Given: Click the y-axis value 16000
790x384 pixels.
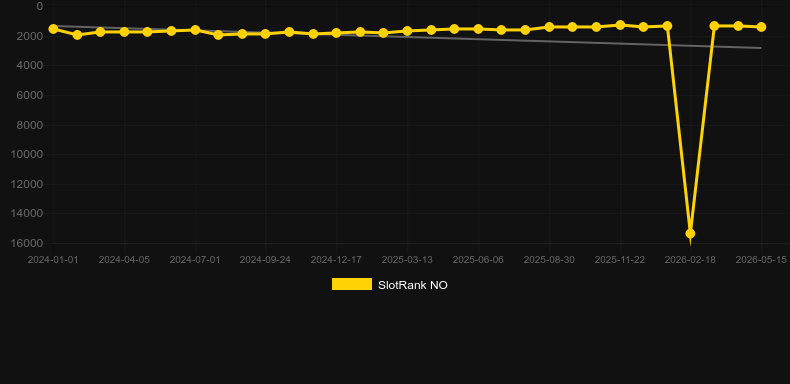Looking at the screenshot, I should (x=27, y=243).
